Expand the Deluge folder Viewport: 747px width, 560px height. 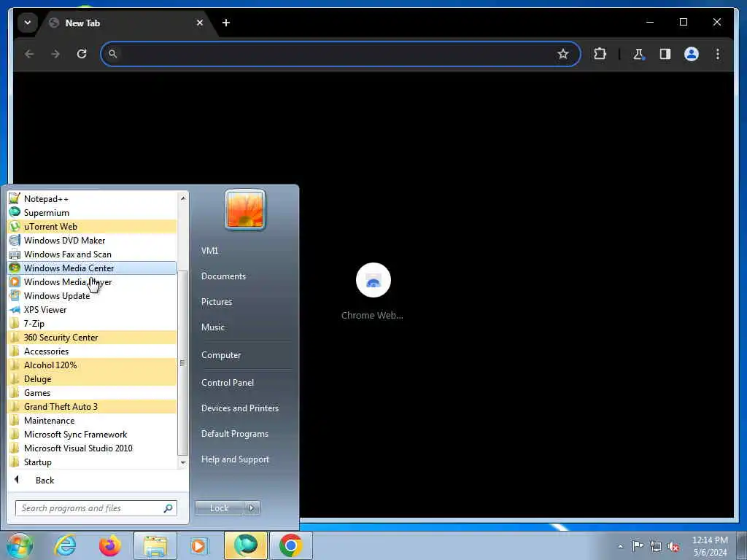click(x=92, y=379)
